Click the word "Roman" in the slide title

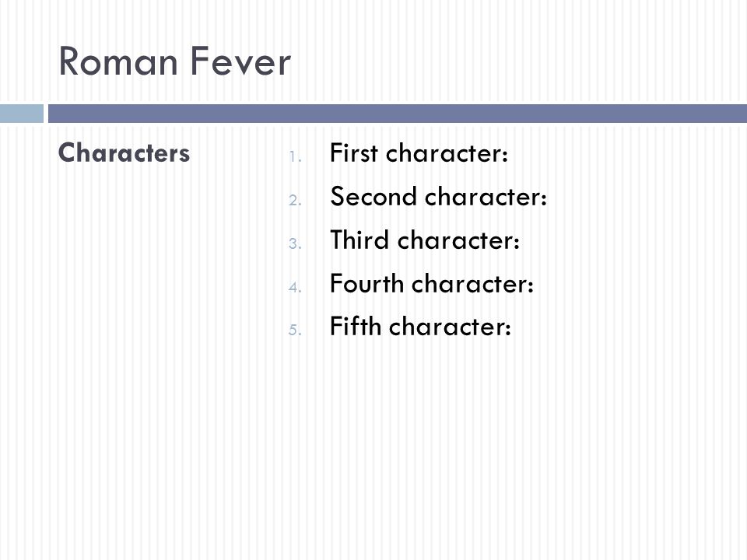118,62
